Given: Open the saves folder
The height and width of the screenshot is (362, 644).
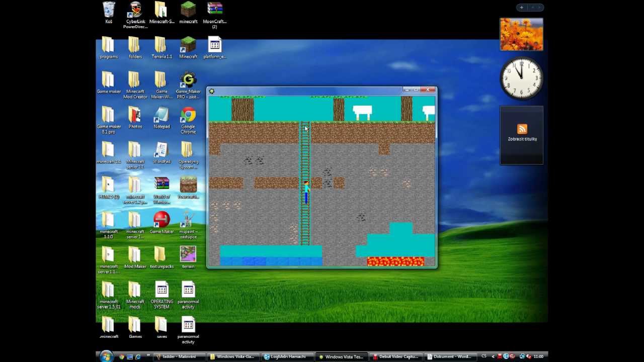Looking at the screenshot, I should [162, 328].
